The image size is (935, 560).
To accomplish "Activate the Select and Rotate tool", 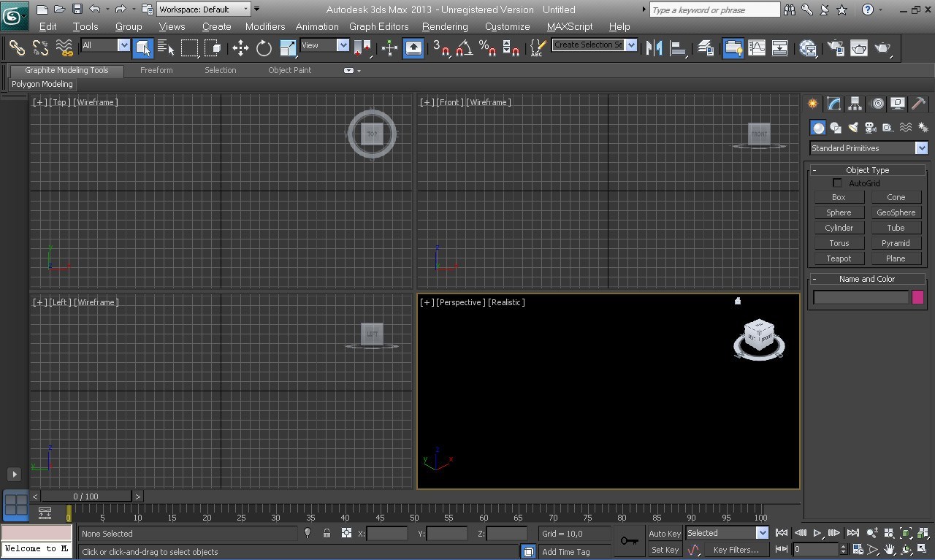I will pos(263,47).
